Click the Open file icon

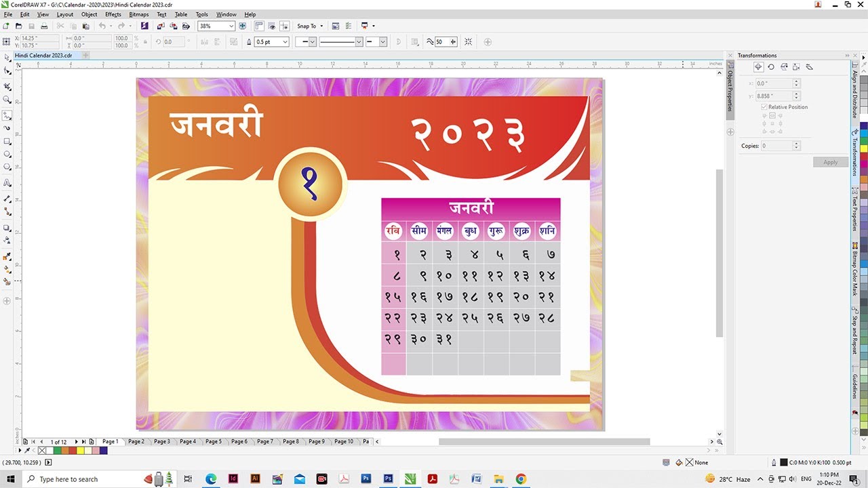[x=19, y=26]
